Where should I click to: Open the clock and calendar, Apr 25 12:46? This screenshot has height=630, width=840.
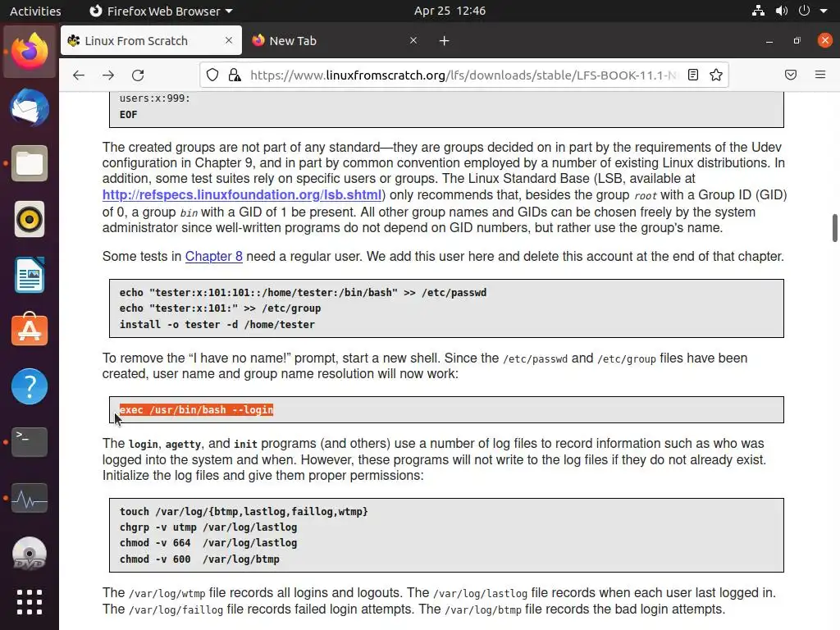click(x=450, y=11)
